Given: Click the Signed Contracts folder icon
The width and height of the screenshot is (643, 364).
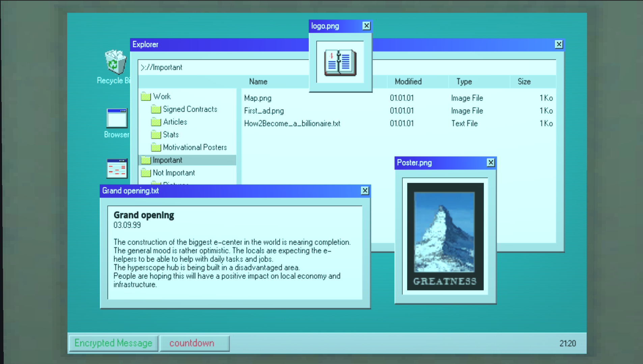Looking at the screenshot, I should click(x=156, y=109).
